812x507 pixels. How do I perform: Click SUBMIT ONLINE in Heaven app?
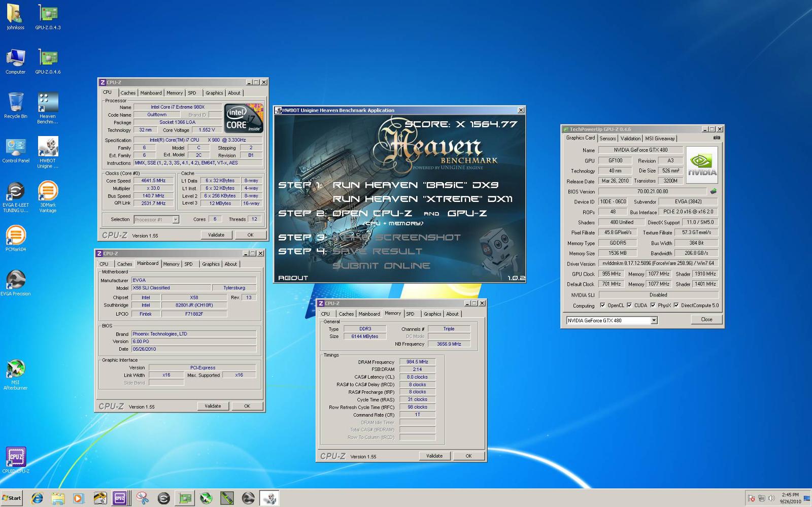coord(382,266)
